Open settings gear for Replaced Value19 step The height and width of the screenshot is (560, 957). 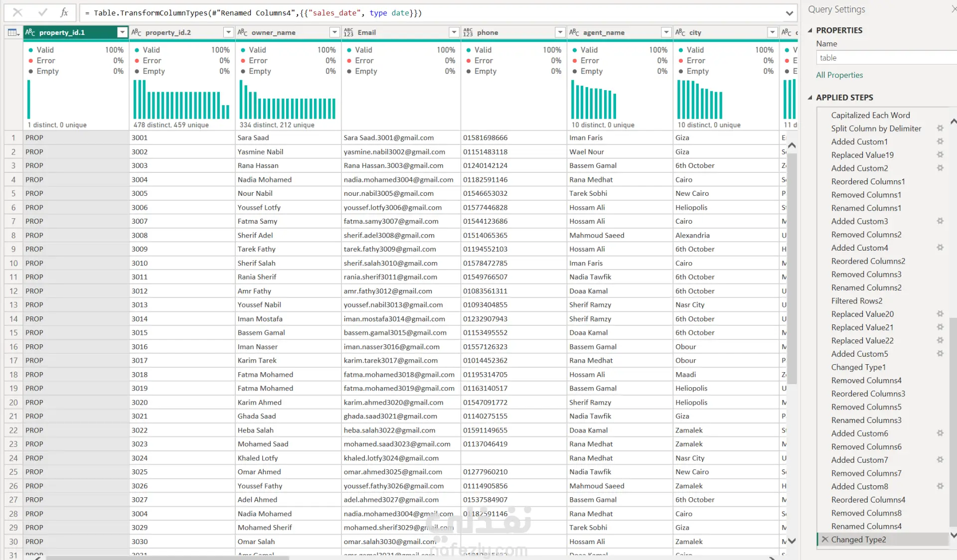pos(940,154)
